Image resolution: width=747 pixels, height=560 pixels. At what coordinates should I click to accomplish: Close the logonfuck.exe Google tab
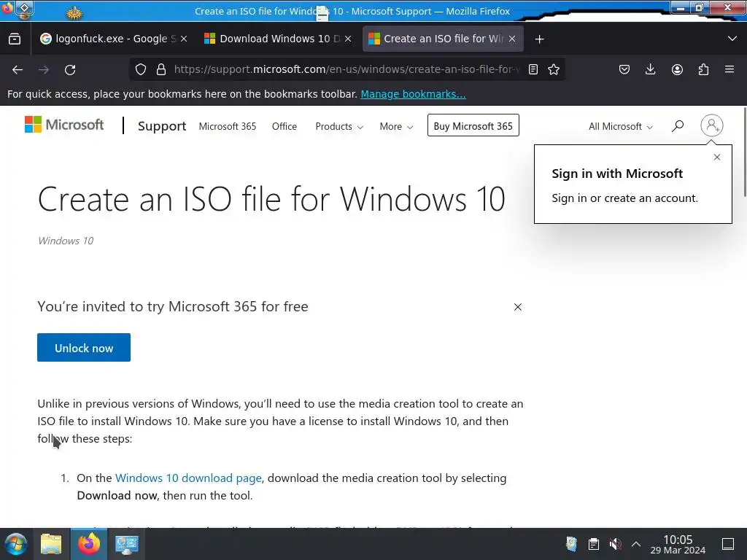click(x=184, y=39)
